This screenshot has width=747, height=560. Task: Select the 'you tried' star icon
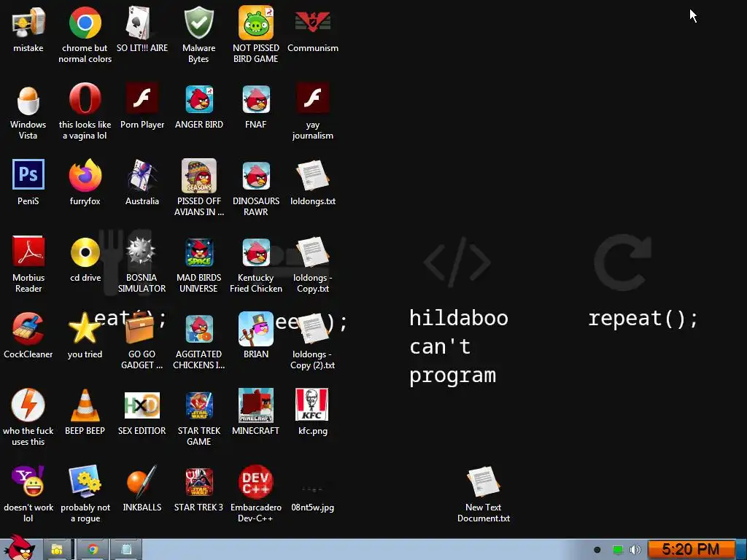tap(85, 329)
